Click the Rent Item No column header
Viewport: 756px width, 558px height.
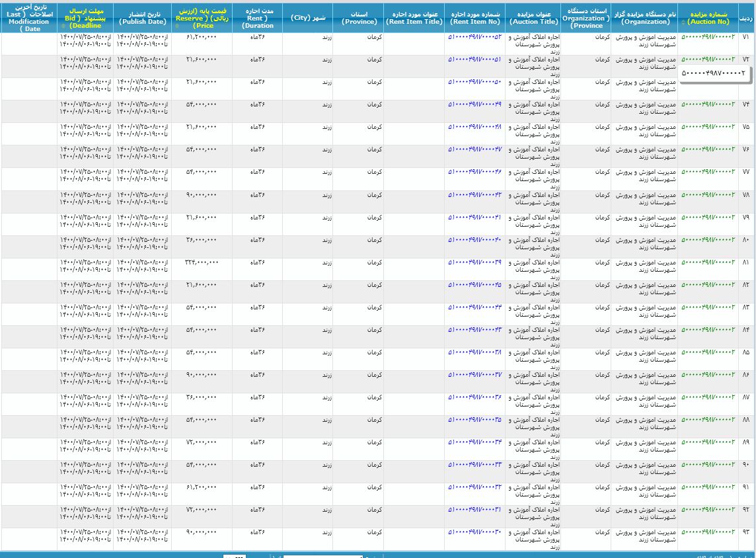click(476, 18)
